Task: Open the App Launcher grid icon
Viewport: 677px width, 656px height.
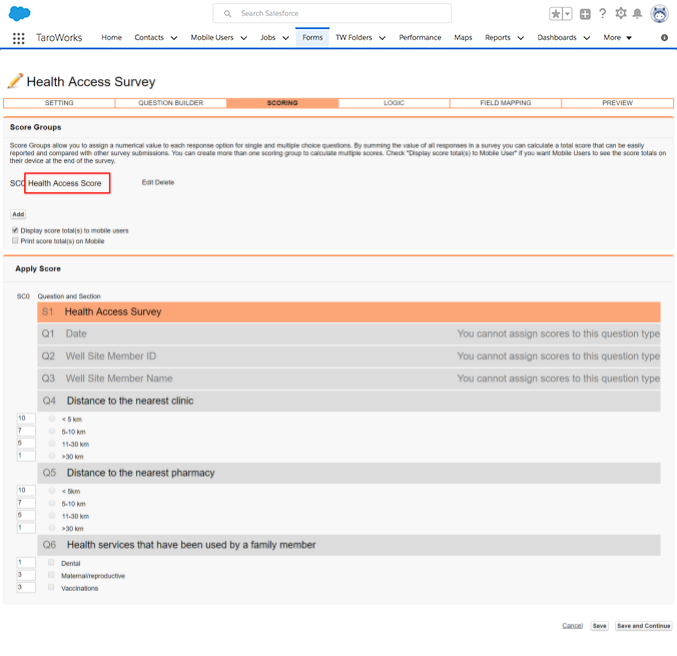Action: click(x=19, y=38)
